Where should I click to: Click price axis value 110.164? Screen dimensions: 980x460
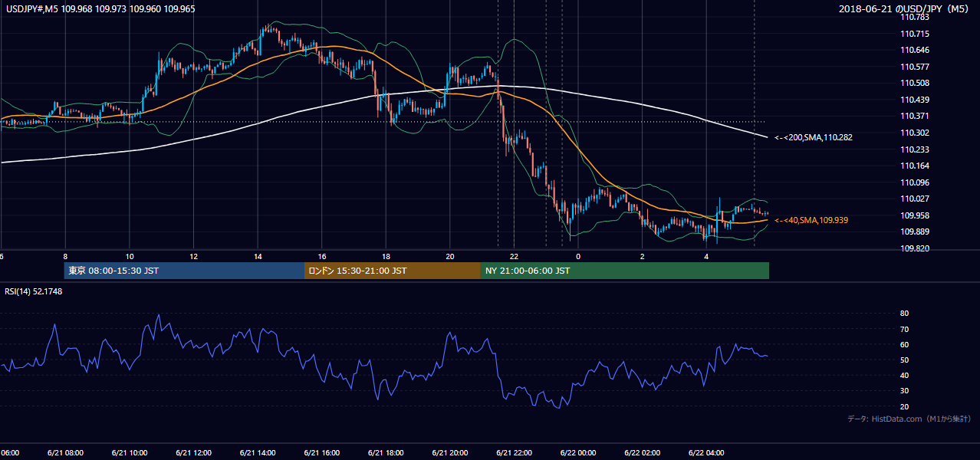coord(916,166)
